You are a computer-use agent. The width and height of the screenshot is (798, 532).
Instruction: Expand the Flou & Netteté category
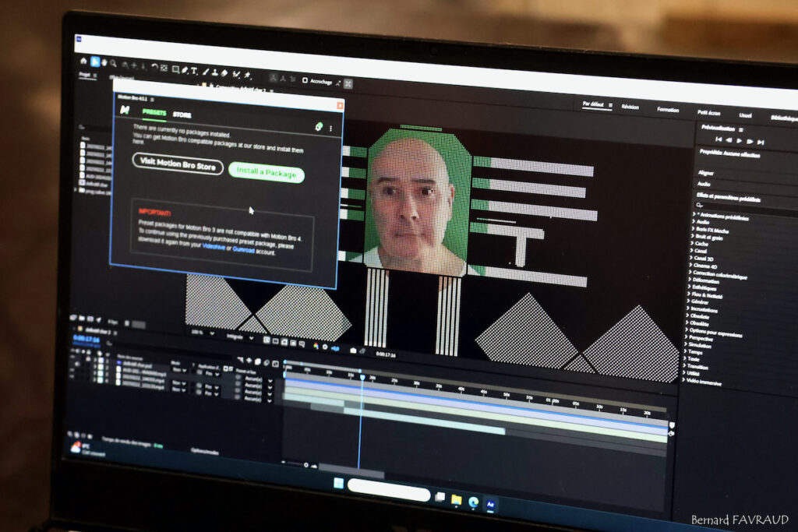pyautogui.click(x=690, y=294)
